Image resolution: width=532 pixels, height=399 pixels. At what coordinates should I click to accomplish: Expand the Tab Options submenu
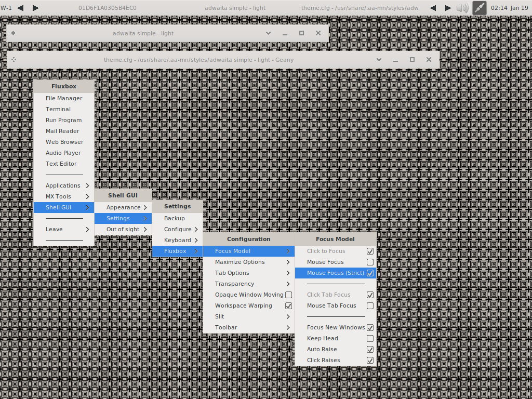click(x=249, y=273)
